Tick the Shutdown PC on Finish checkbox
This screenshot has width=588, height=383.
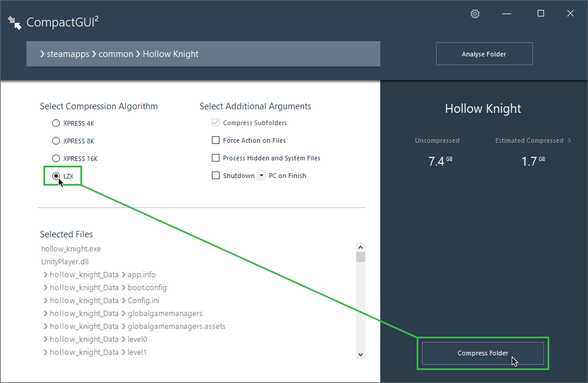click(215, 176)
